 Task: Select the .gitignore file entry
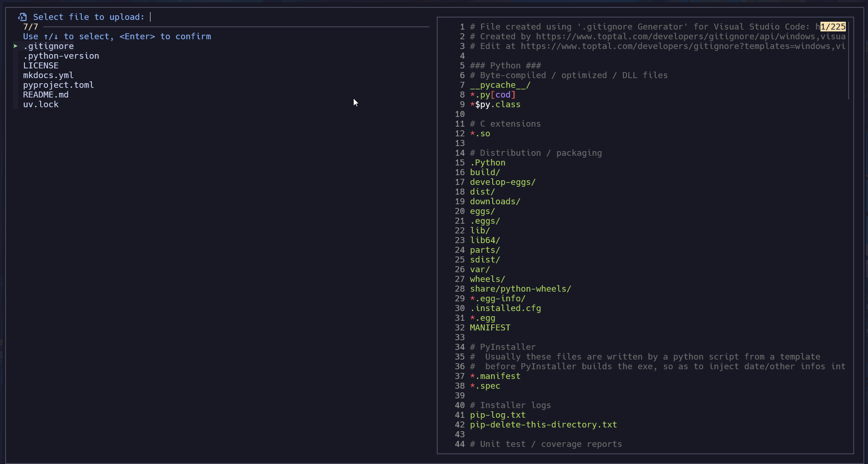pos(48,46)
